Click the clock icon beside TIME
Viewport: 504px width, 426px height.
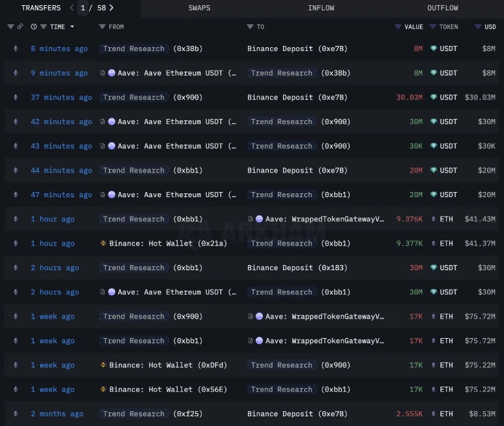pos(34,27)
